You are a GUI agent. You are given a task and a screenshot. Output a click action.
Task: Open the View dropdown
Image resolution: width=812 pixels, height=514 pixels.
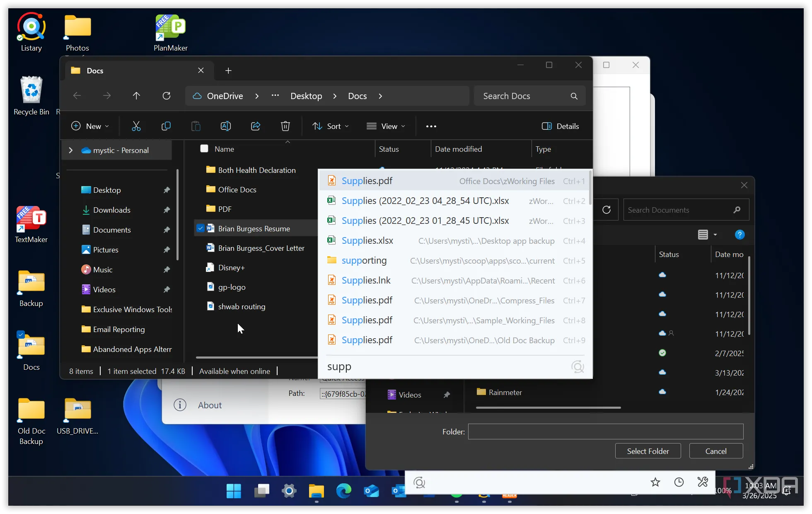pyautogui.click(x=386, y=126)
